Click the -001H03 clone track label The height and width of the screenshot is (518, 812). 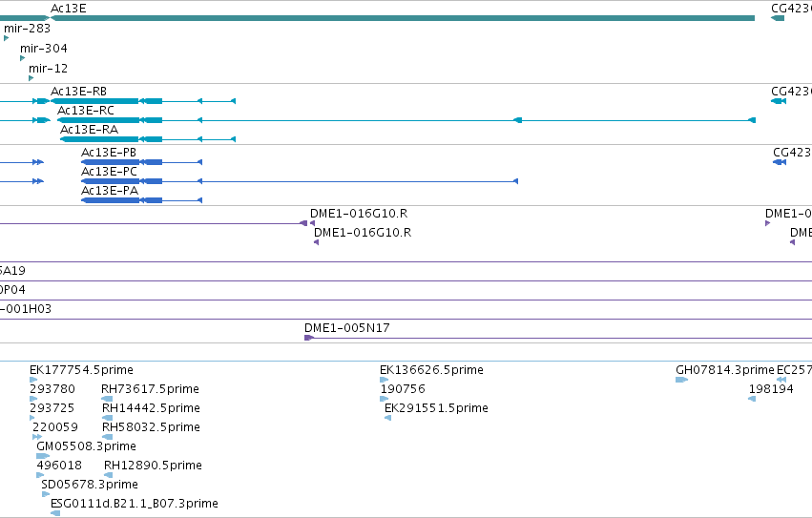[x=26, y=309]
